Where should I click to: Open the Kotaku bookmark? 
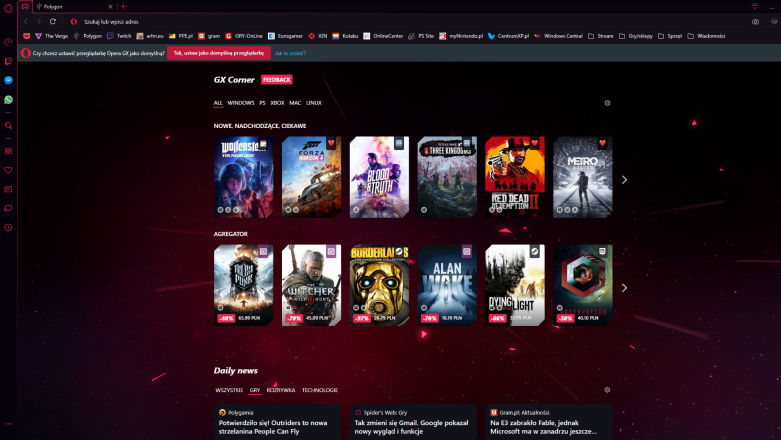click(x=346, y=36)
